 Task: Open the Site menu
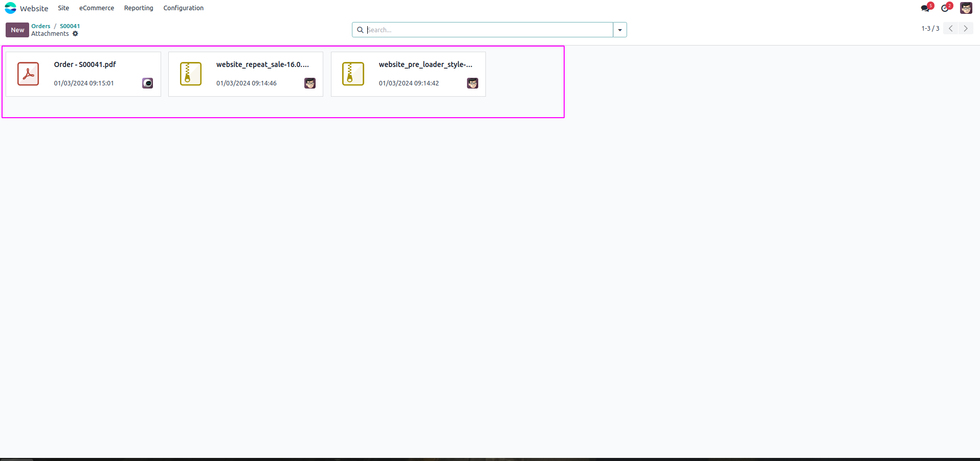click(63, 8)
